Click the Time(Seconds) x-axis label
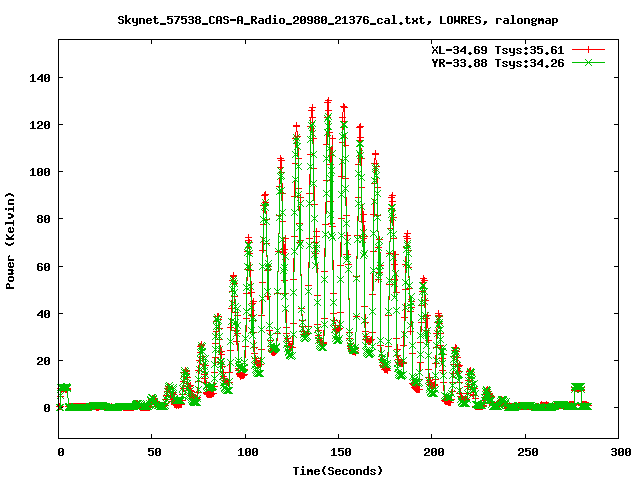Viewport: 640px width, 480px height. pos(338,471)
